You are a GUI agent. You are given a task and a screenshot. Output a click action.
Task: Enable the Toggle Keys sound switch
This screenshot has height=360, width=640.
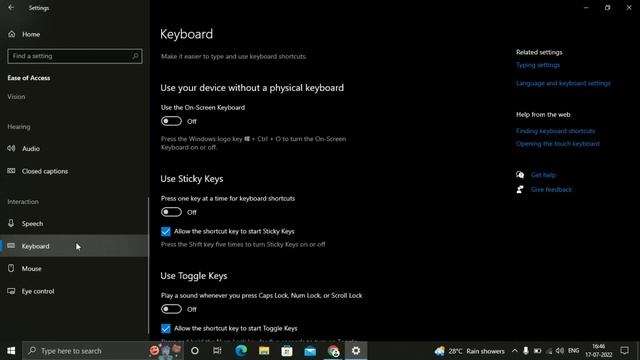click(x=171, y=309)
